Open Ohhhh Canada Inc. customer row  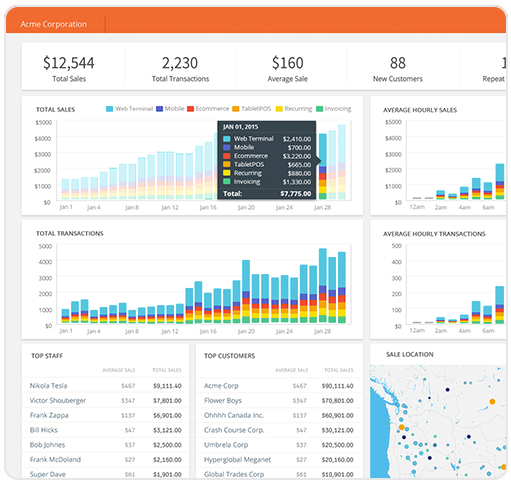point(279,415)
